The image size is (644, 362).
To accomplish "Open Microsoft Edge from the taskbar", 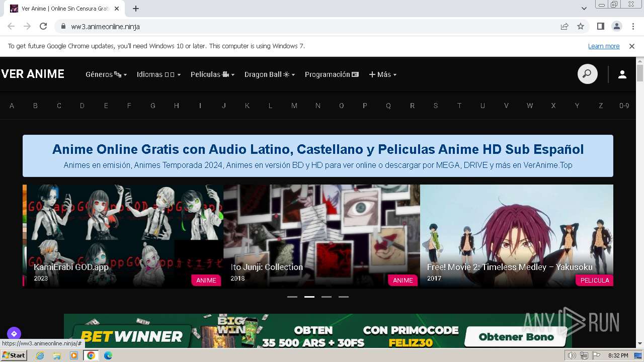I will coord(108,355).
